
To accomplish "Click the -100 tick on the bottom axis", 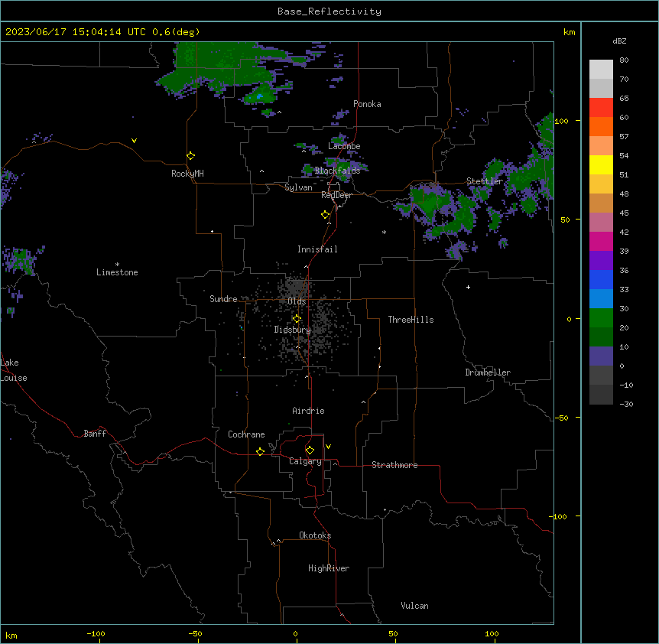I will pos(96,633).
